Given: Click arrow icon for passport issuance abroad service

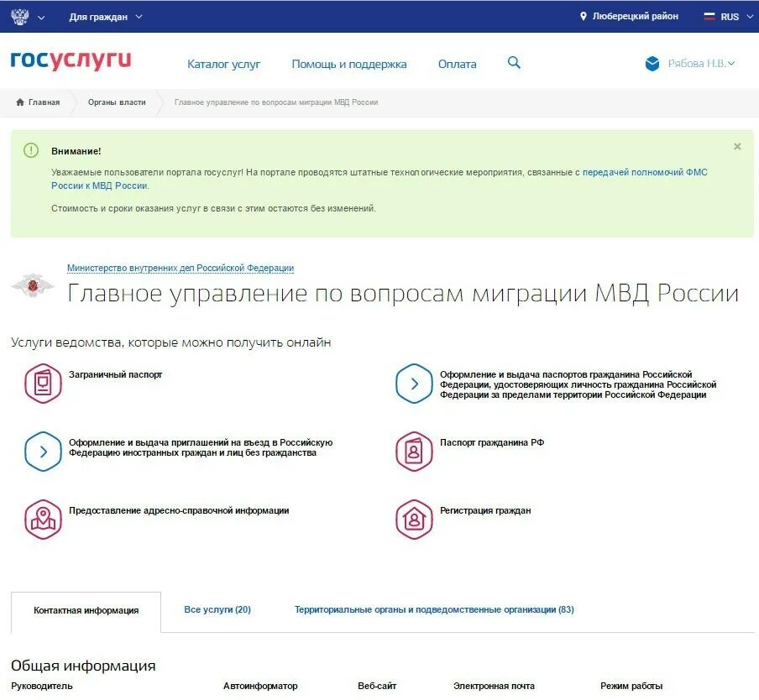Looking at the screenshot, I should 414,383.
